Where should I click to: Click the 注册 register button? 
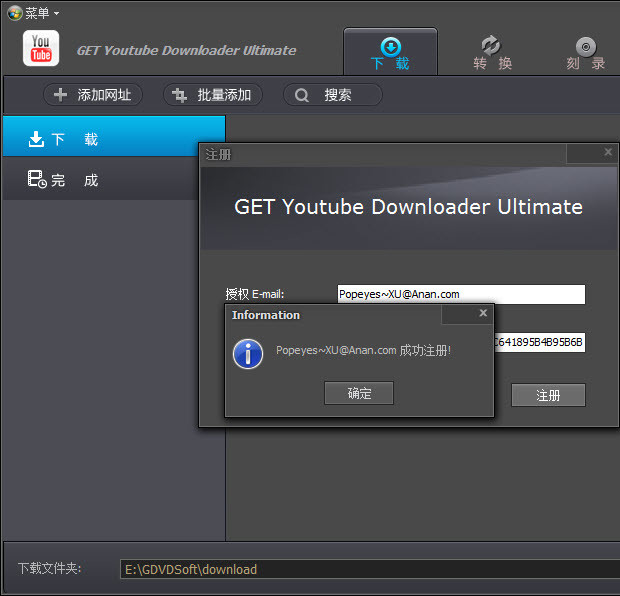(548, 395)
